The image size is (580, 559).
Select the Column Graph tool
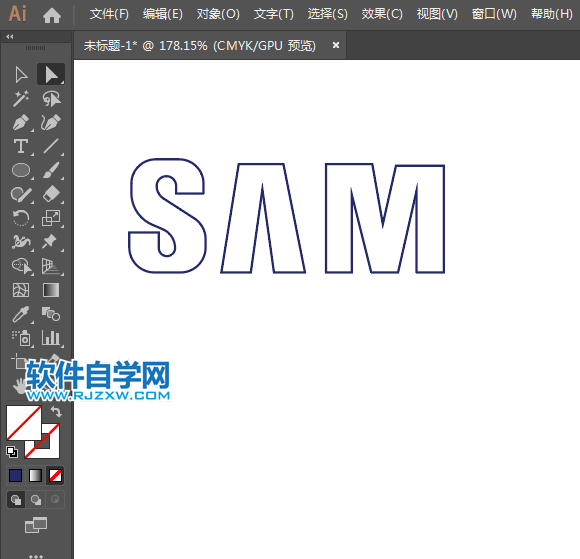point(51,338)
